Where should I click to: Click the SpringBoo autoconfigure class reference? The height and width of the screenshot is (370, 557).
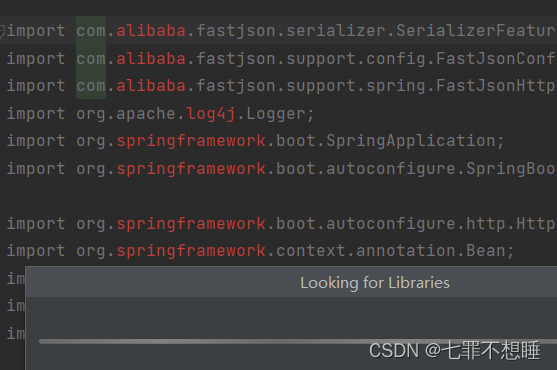point(511,169)
